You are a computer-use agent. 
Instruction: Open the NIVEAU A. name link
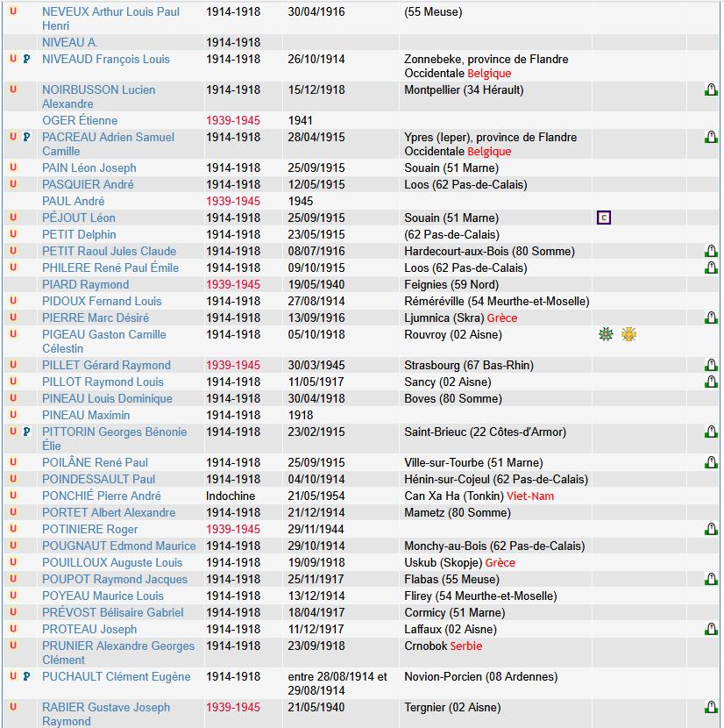[x=70, y=43]
